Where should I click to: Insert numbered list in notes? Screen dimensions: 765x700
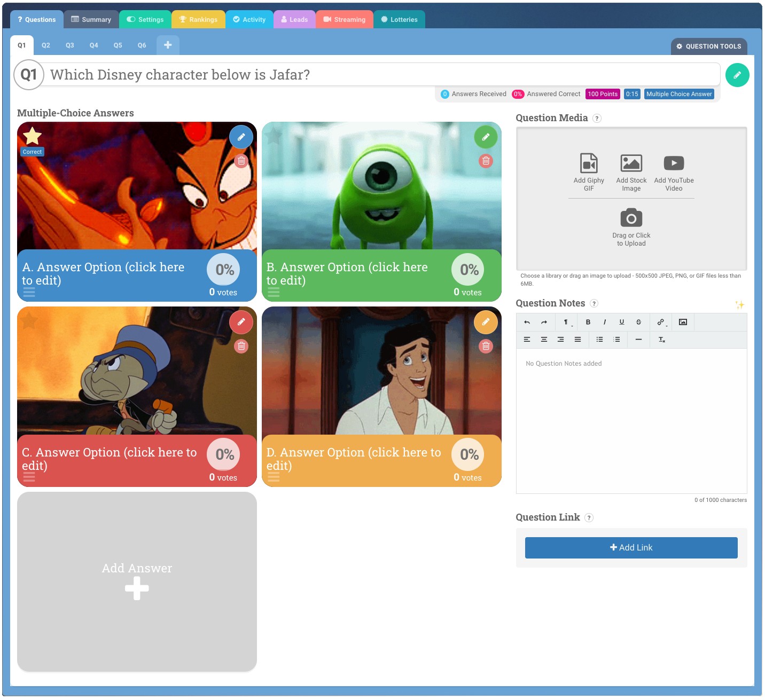[x=616, y=340]
